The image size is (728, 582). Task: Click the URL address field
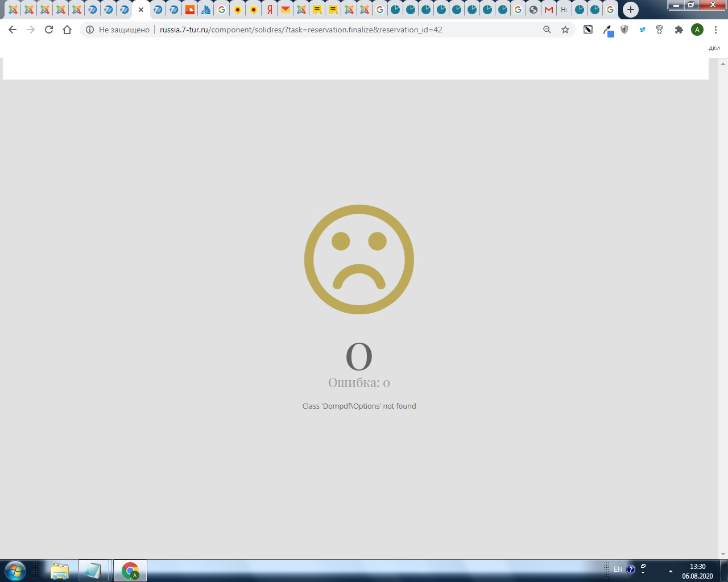coord(341,30)
